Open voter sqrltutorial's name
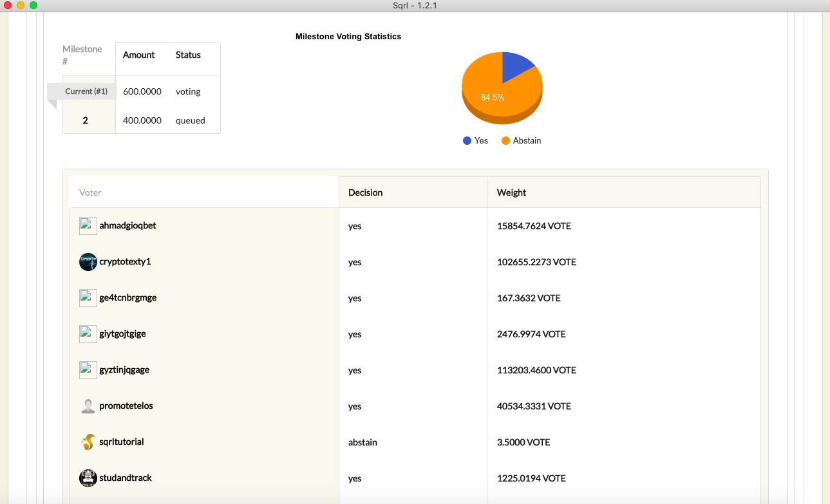 (122, 442)
